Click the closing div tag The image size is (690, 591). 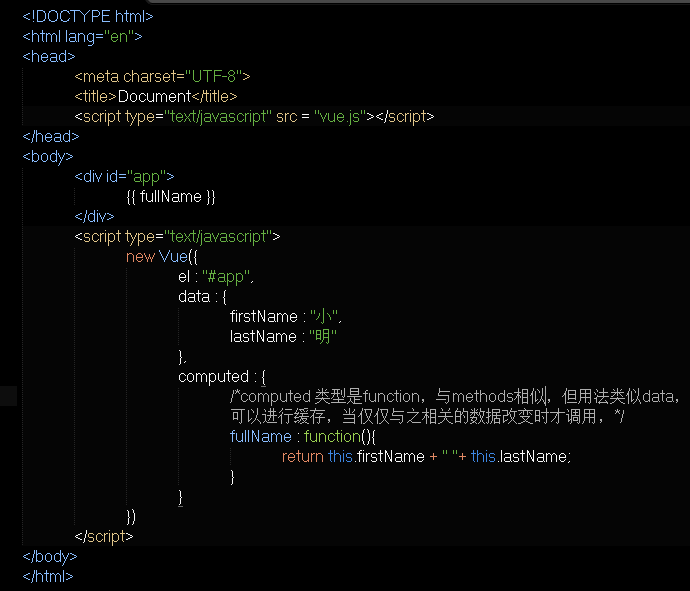point(94,217)
